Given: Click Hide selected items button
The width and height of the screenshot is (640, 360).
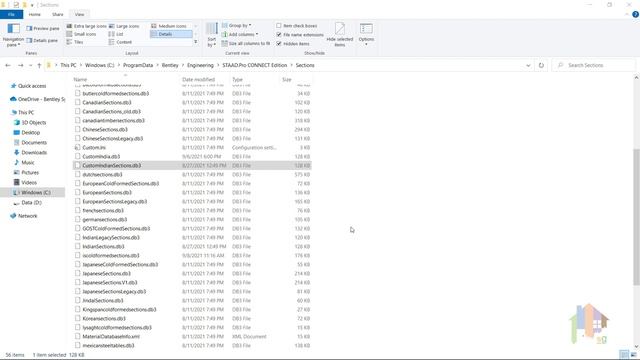Looking at the screenshot, I should click(340, 35).
